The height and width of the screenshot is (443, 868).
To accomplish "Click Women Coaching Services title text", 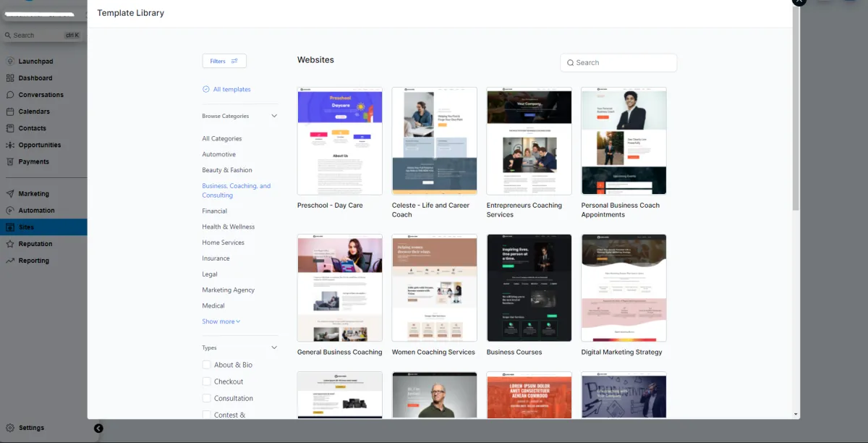I will coord(433,353).
